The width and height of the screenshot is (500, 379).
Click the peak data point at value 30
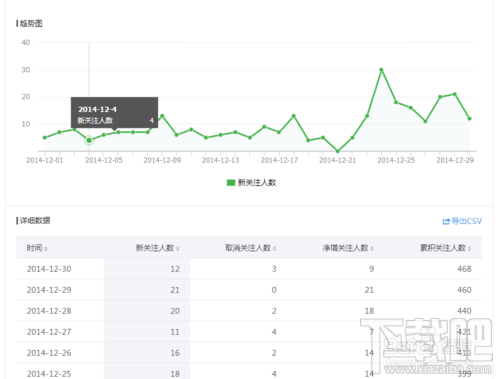click(x=381, y=70)
